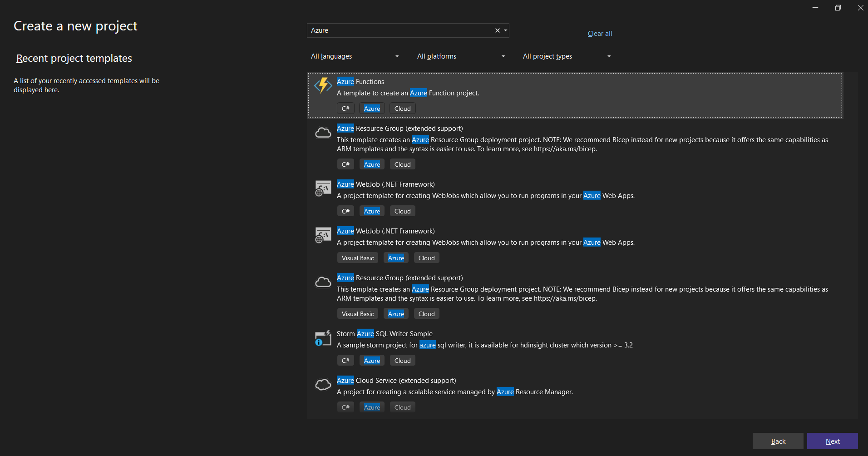868x456 pixels.
Task: Select Storm Azure SQL Writer Sample title
Action: 385,334
